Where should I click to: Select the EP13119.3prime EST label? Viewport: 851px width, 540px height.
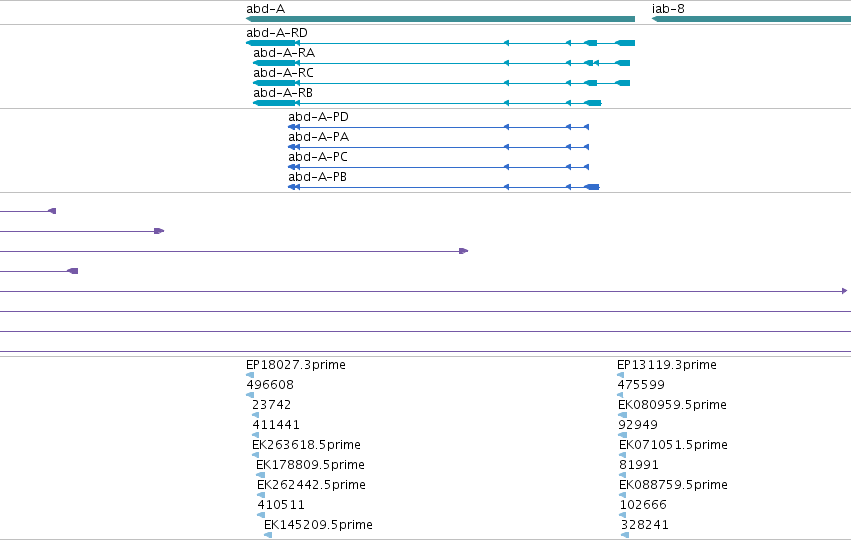click(666, 365)
